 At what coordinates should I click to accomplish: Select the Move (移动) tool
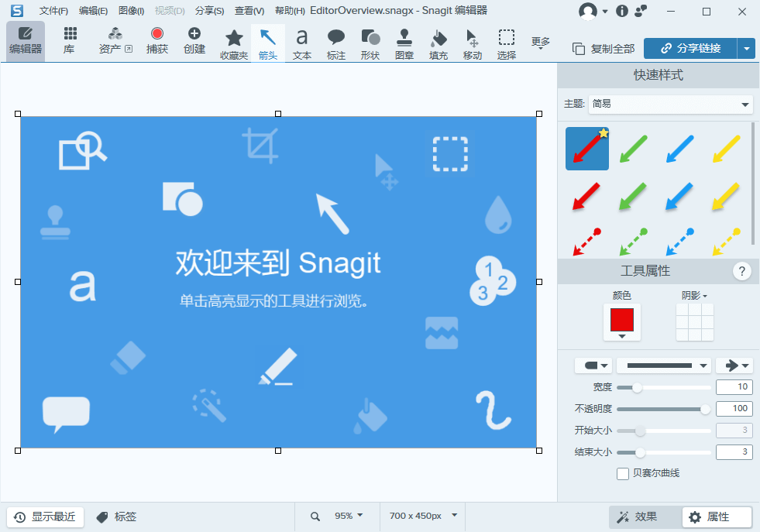472,42
